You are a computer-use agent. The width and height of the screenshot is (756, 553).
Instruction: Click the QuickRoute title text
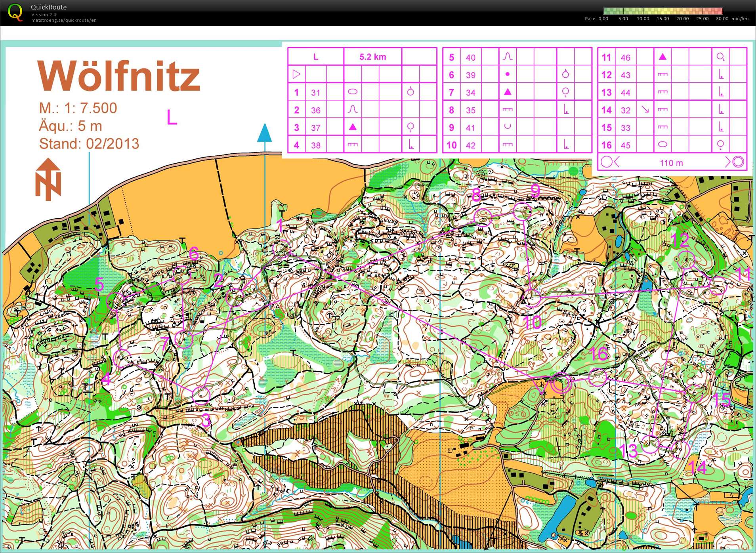(x=49, y=7)
